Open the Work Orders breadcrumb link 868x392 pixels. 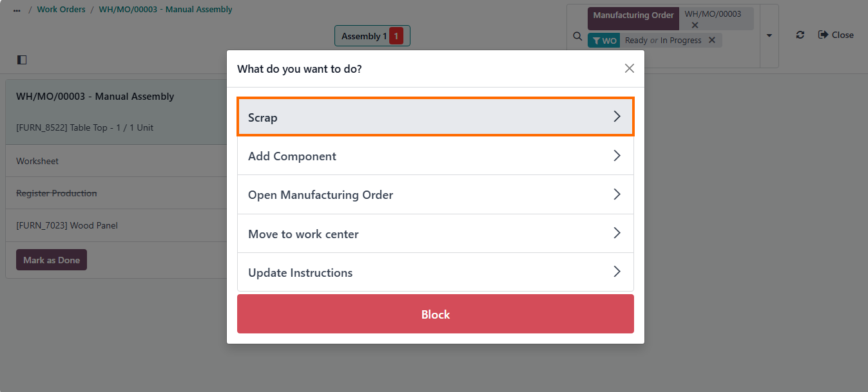click(x=61, y=10)
